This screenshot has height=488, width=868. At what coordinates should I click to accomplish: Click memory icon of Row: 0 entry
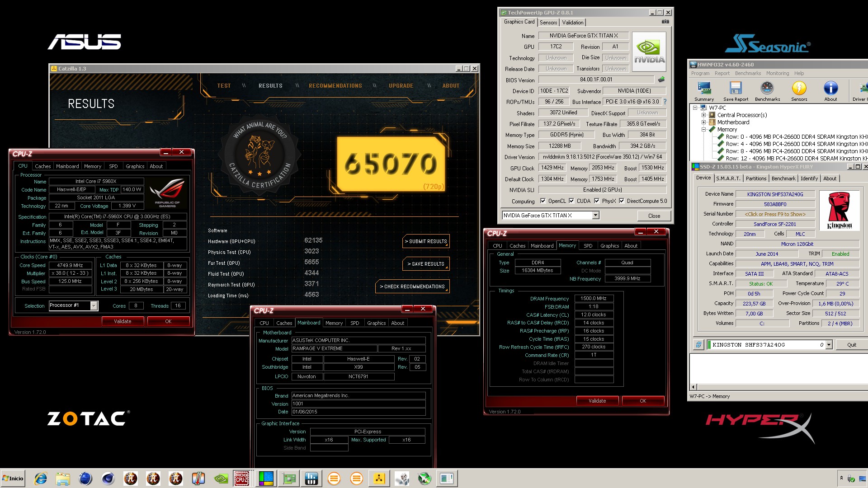(721, 136)
